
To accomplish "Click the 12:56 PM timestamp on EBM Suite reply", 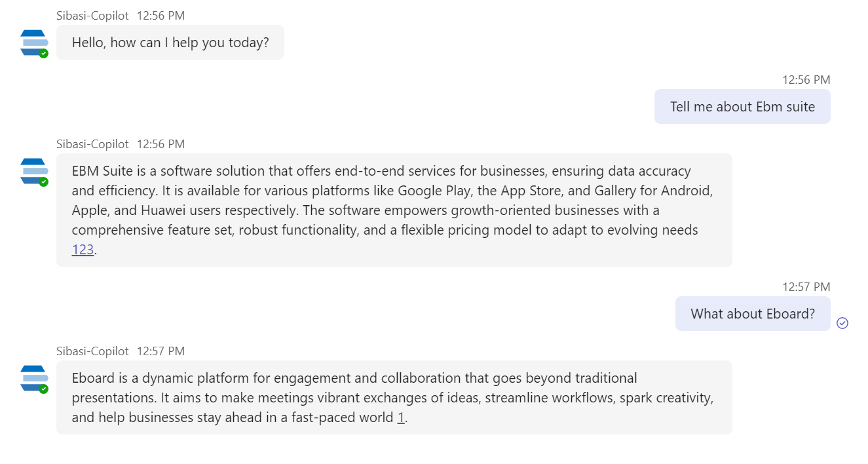I will (160, 144).
